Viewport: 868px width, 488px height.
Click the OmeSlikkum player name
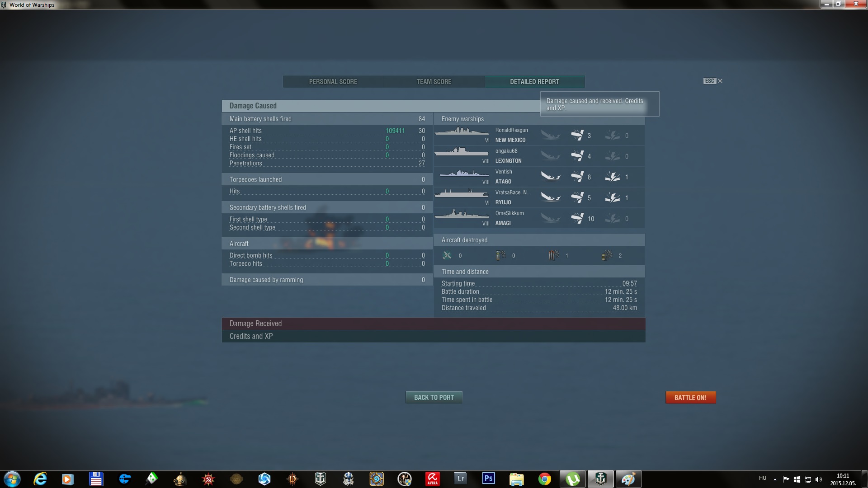(509, 213)
